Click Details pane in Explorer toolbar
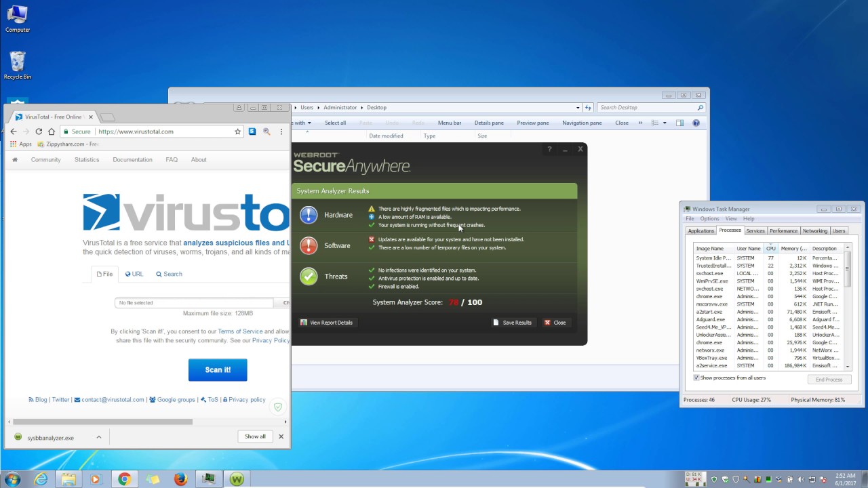 click(489, 123)
